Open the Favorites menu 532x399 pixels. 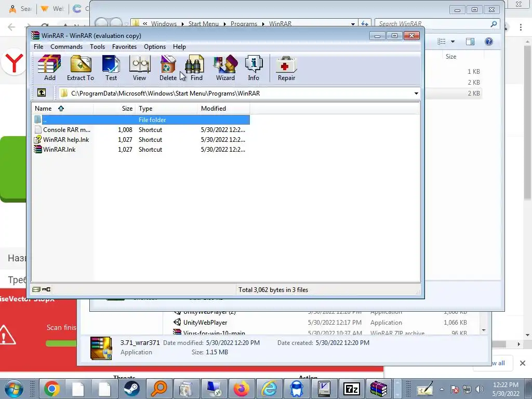tap(124, 46)
